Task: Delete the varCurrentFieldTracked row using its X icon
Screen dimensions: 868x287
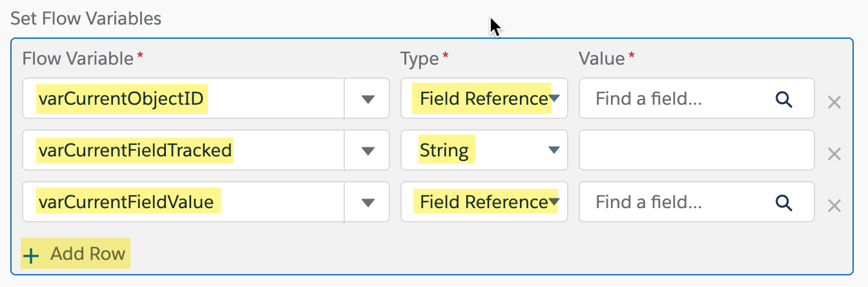Action: click(834, 154)
